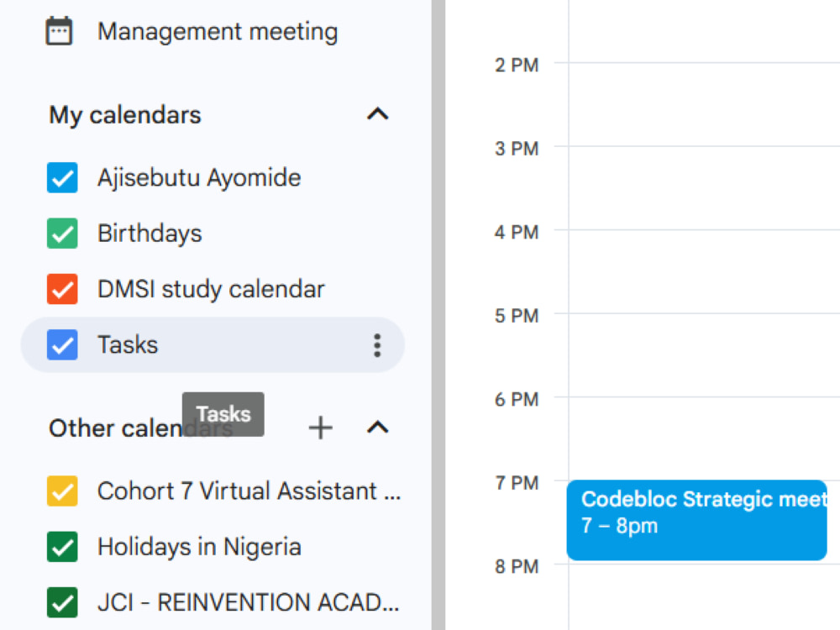Click the sidebar vertical scrollbar

tap(438, 315)
